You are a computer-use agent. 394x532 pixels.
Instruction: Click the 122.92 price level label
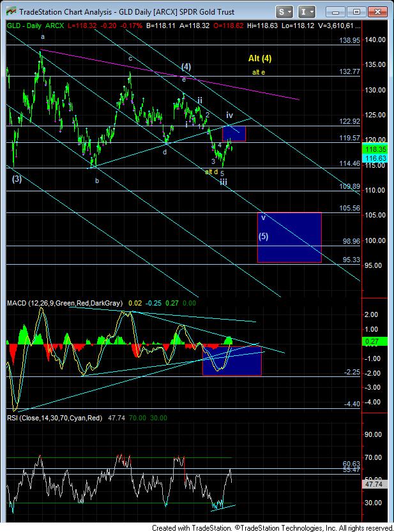pyautogui.click(x=349, y=121)
